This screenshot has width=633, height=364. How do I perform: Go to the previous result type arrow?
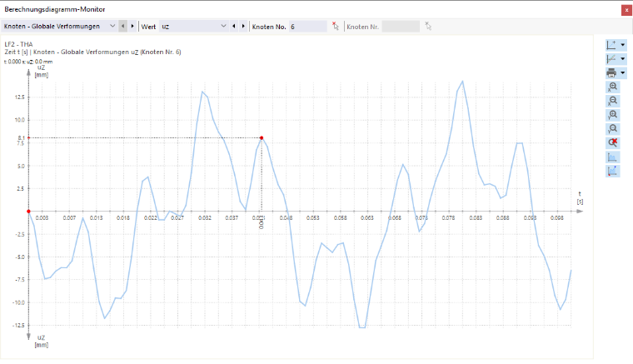pyautogui.click(x=122, y=26)
